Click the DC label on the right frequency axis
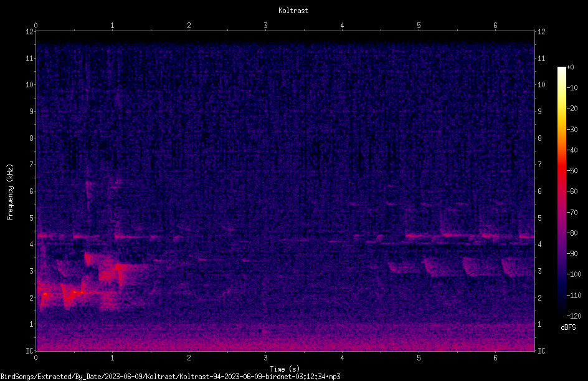The image size is (588, 381). point(541,351)
